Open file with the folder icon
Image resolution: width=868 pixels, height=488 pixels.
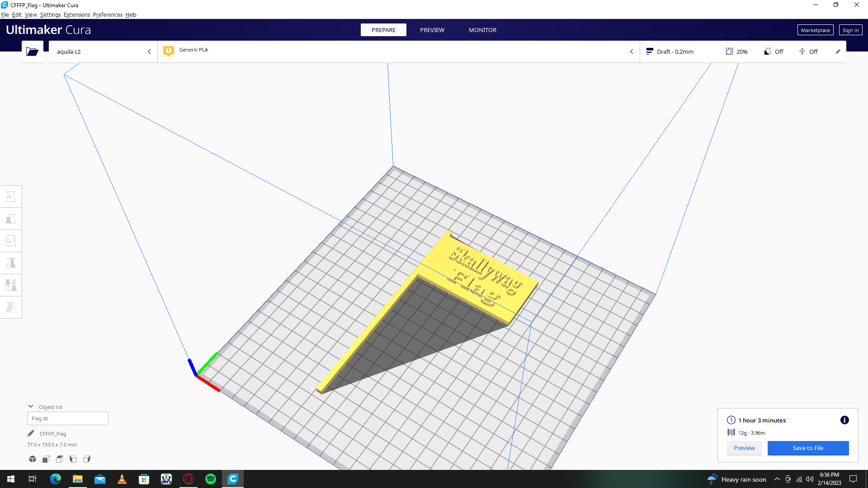point(32,52)
